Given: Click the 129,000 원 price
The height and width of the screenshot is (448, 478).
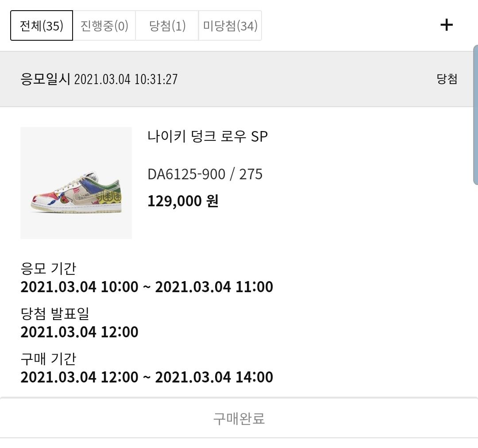Looking at the screenshot, I should [183, 201].
